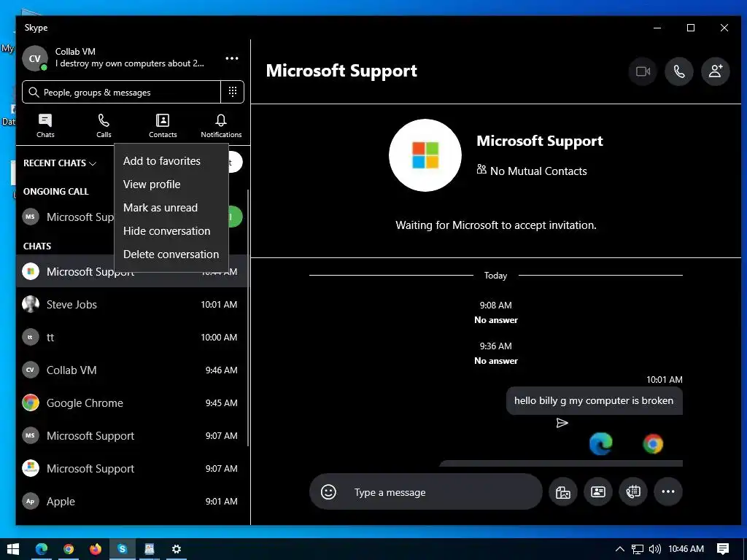Open the Collab VM chat from 9:46 AM
This screenshot has width=747, height=560.
tap(132, 370)
